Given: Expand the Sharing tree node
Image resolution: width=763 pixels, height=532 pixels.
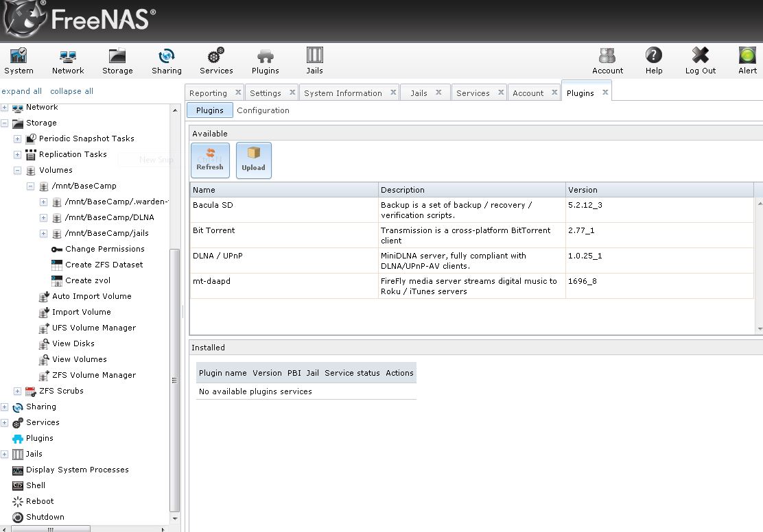Looking at the screenshot, I should tap(4, 407).
